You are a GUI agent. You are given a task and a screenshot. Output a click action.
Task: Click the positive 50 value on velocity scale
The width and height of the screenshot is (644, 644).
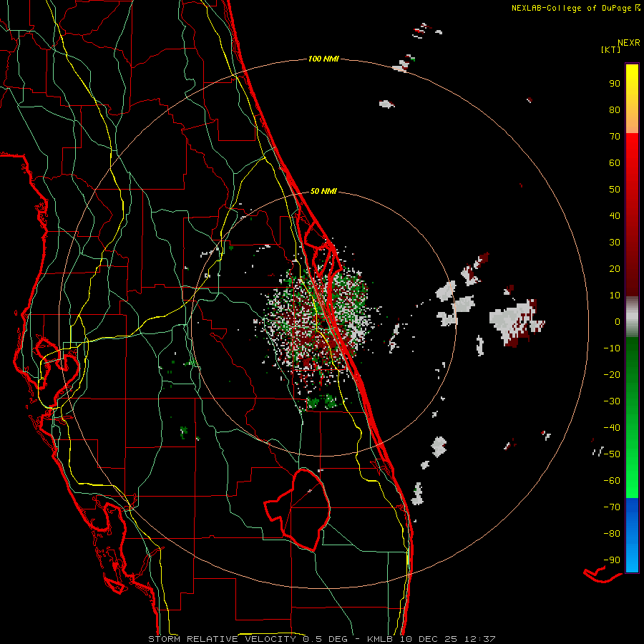tap(615, 190)
